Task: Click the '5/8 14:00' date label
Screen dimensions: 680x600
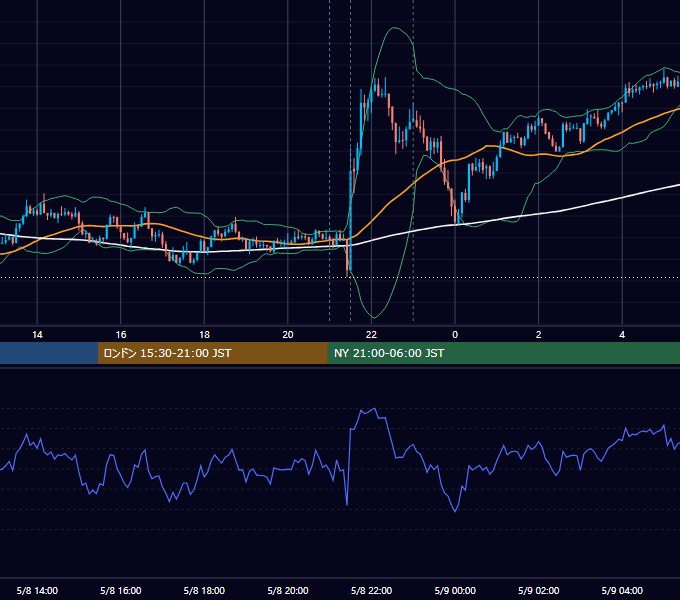Action: click(x=37, y=590)
